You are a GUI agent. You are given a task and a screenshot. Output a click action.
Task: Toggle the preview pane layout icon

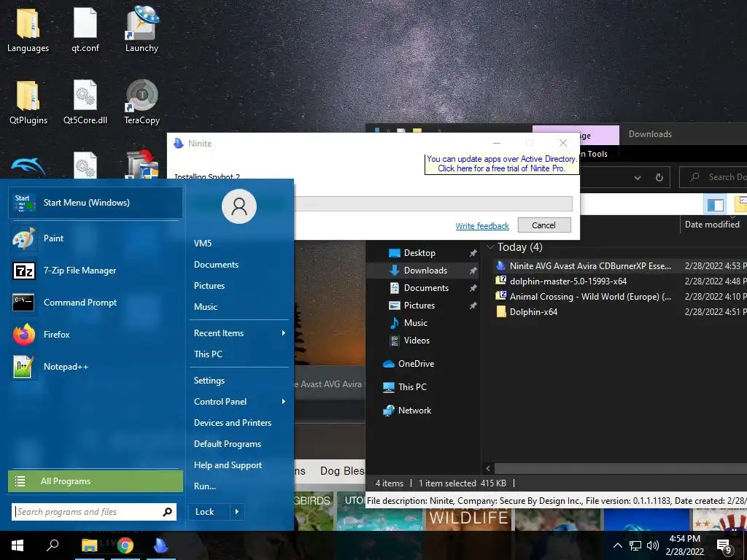[715, 205]
